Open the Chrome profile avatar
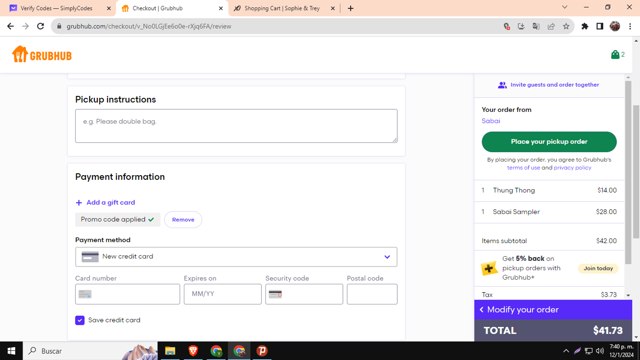The image size is (640, 360). point(615,26)
